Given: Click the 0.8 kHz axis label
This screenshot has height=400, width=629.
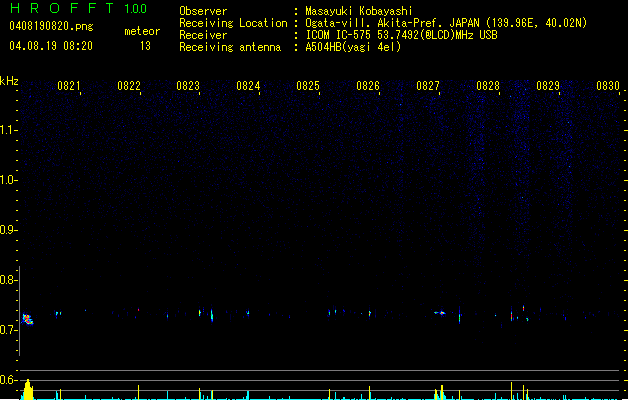Looking at the screenshot, I should point(8,280).
